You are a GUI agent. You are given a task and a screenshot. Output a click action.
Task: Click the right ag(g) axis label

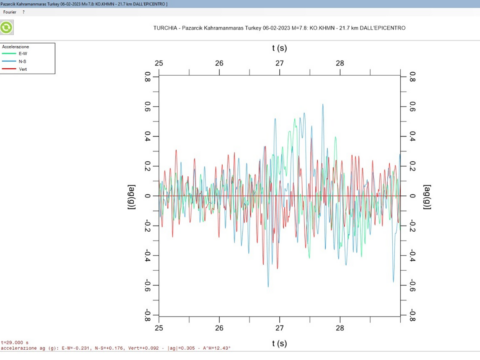[x=427, y=197]
